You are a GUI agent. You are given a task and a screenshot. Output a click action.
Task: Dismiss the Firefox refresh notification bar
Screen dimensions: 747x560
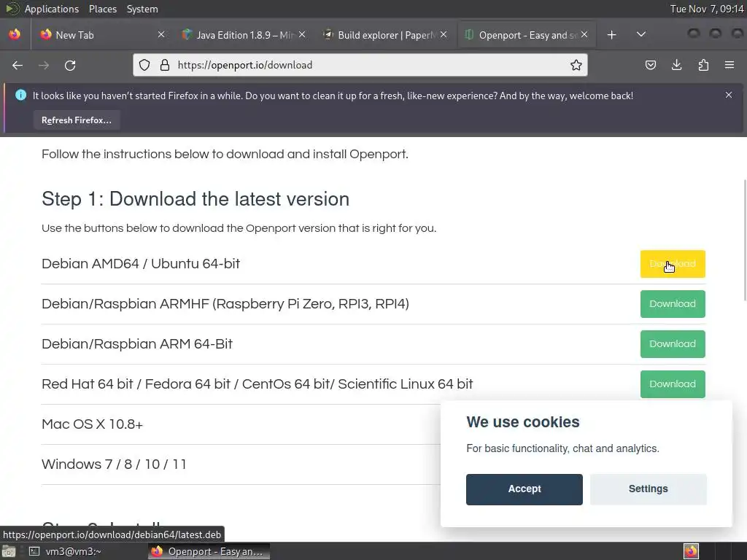[x=729, y=96]
